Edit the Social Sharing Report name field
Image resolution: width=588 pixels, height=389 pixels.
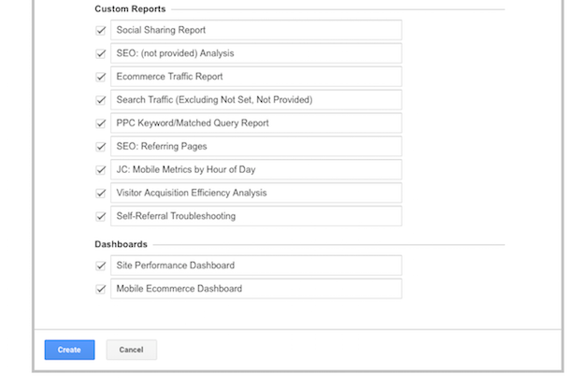tap(256, 30)
